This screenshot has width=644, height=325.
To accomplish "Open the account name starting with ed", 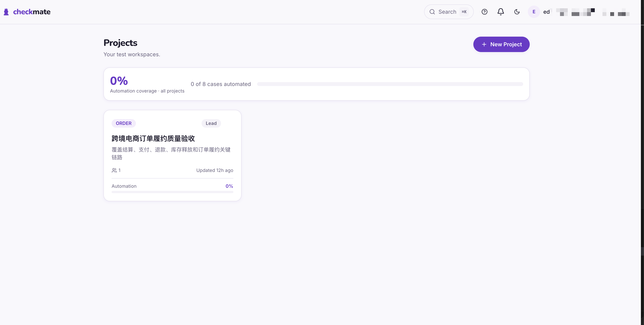I will pyautogui.click(x=586, y=12).
